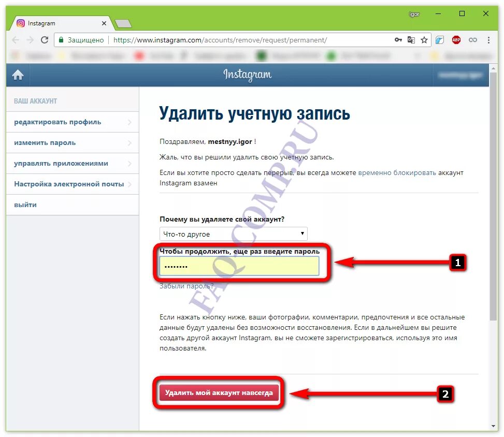
Task: Close the Instagram tab
Action: click(x=104, y=23)
